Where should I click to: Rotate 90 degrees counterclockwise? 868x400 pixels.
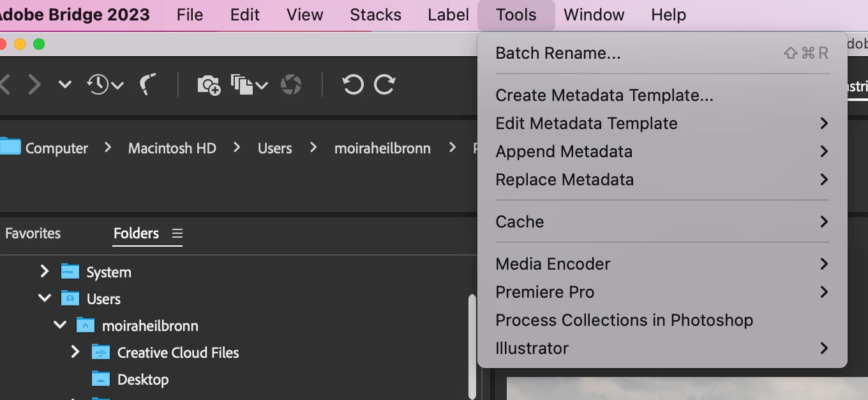pyautogui.click(x=353, y=84)
